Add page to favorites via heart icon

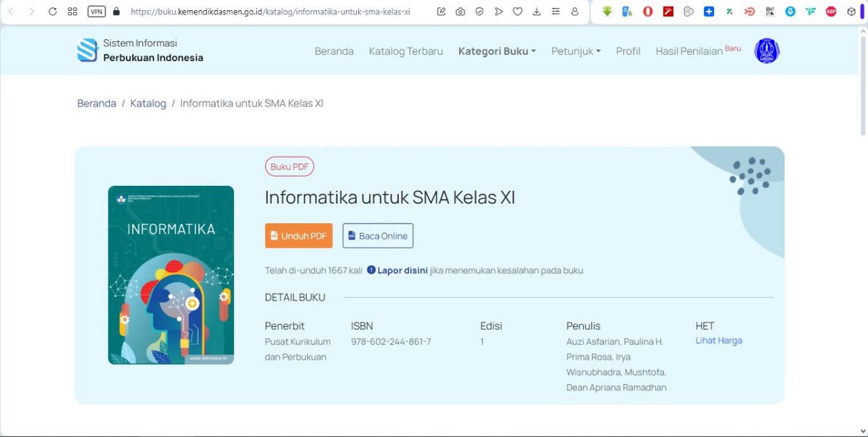pos(517,11)
